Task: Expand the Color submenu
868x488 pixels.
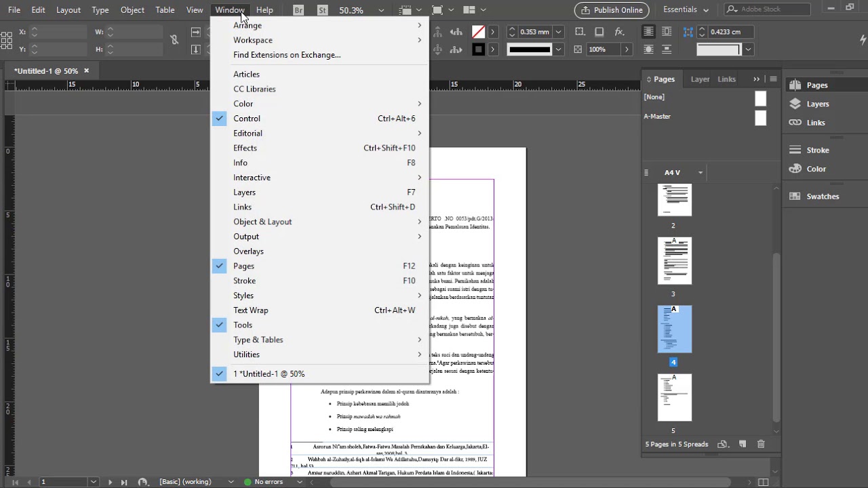Action: [319, 104]
